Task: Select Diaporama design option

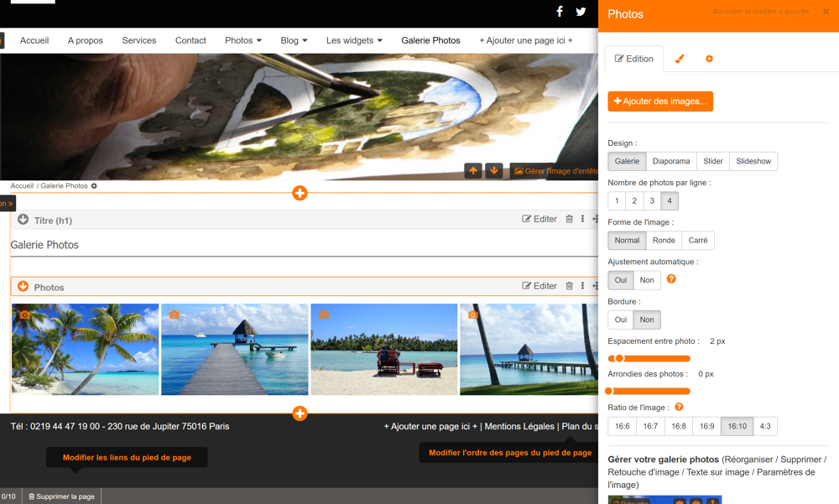Action: pyautogui.click(x=671, y=161)
